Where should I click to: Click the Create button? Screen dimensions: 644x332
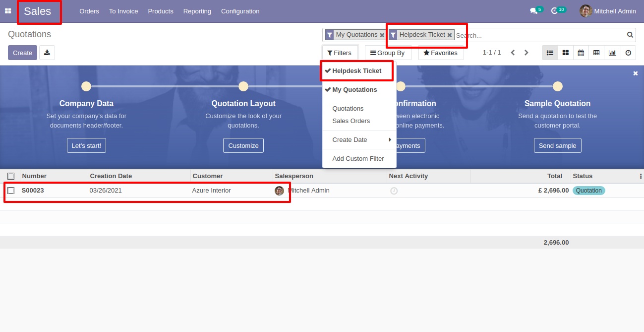click(x=22, y=53)
